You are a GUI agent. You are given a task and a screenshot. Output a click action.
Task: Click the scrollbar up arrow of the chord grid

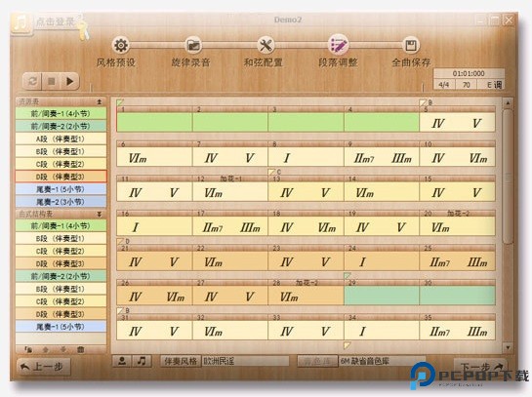point(508,102)
